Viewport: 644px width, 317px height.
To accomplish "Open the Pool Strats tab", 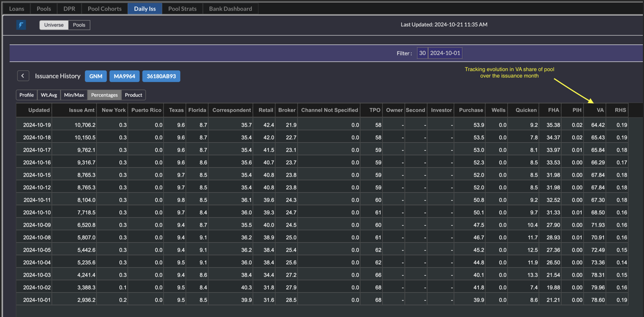I will (182, 8).
